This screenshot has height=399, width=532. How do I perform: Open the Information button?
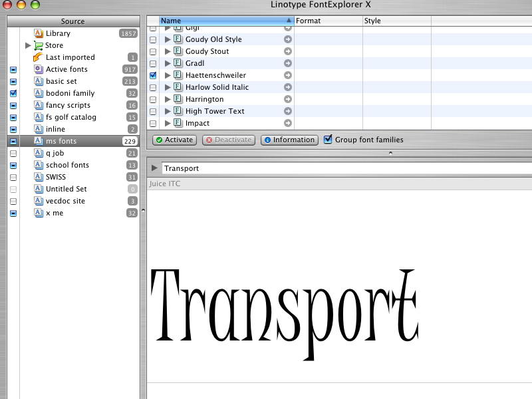click(x=289, y=140)
